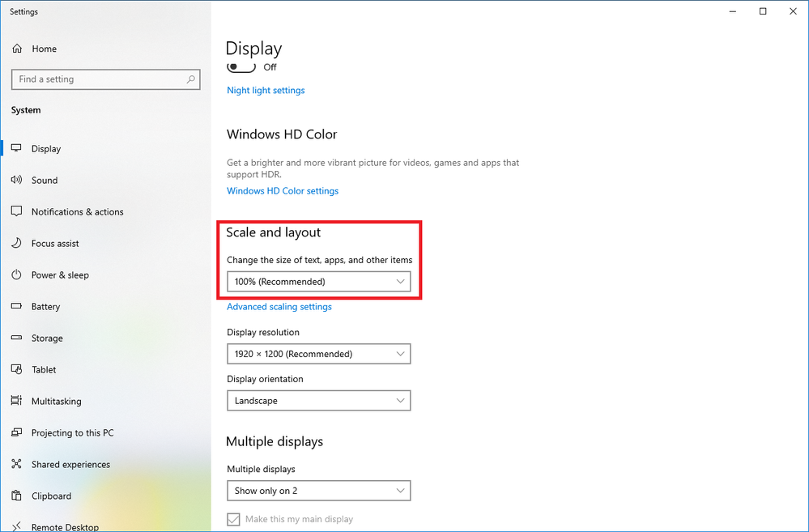Click the Sound speaker icon
The height and width of the screenshot is (532, 809).
[16, 180]
